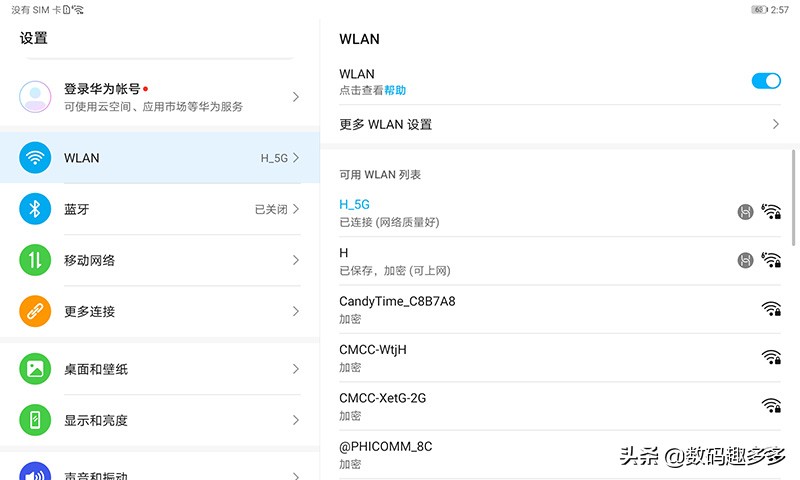Click the Bluetooth icon in settings list

(35, 209)
